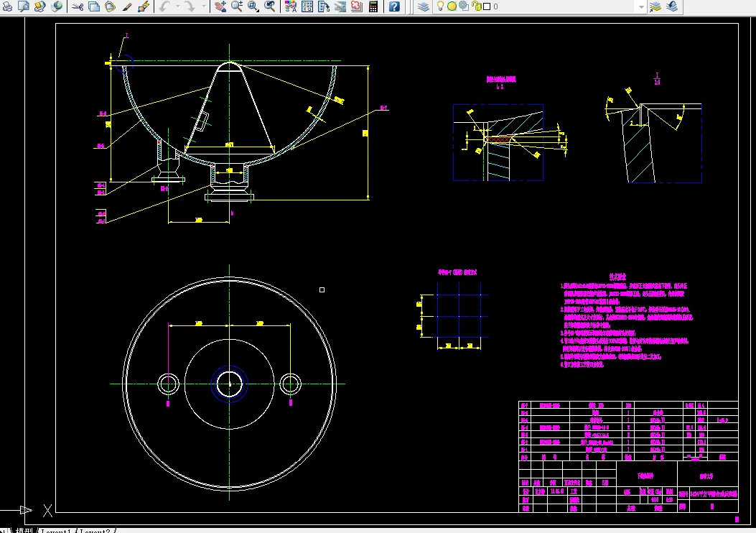Screen dimensions: 756x533
Task: Activate the Pan hand tool
Action: (220, 6)
